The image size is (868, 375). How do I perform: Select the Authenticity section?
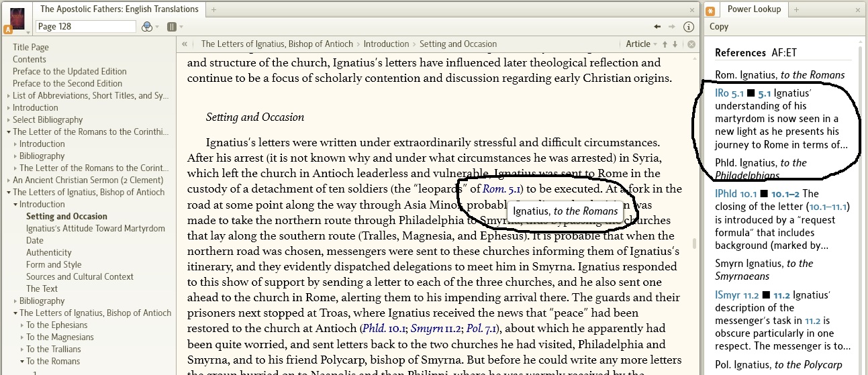49,253
